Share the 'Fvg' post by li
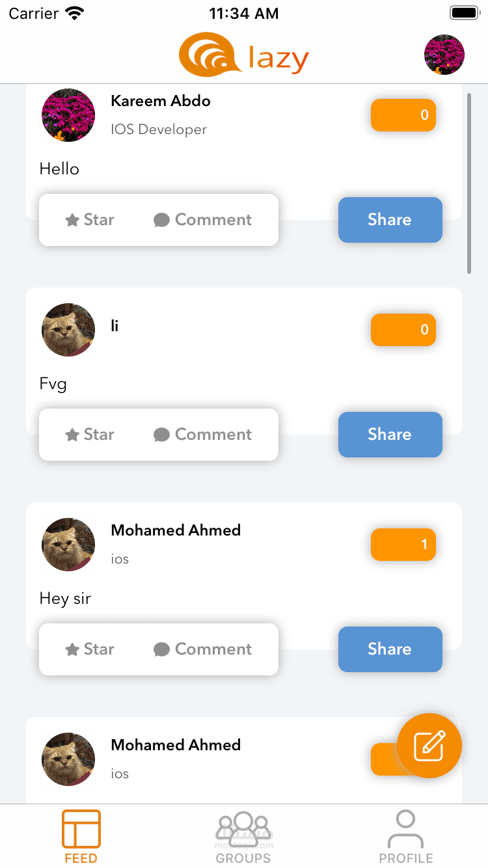The width and height of the screenshot is (488, 868). (390, 435)
